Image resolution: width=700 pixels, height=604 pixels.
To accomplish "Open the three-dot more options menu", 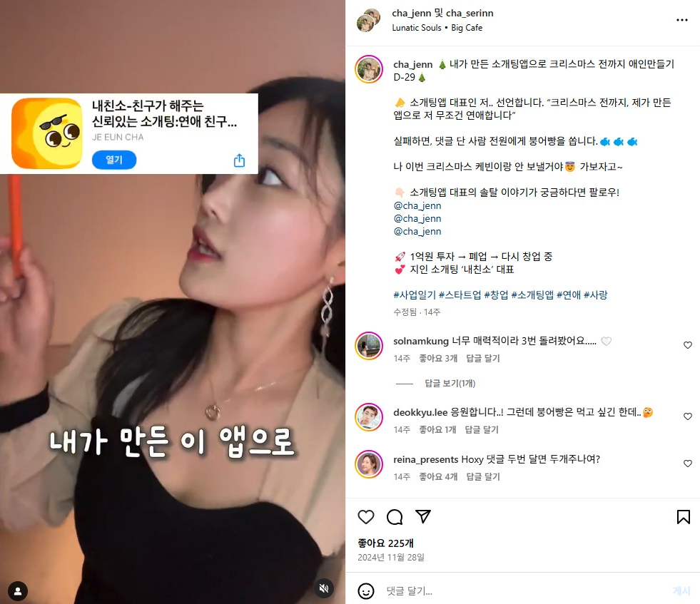I will point(681,20).
